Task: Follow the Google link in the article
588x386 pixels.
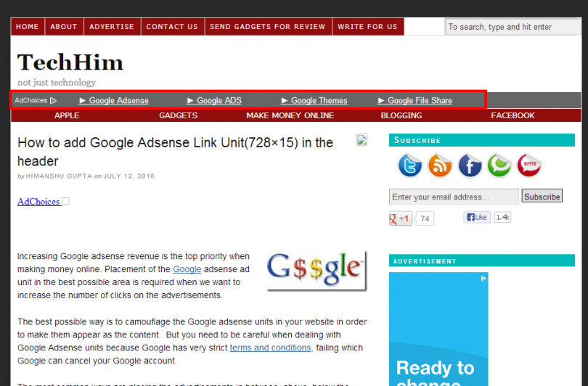Action: (x=187, y=269)
